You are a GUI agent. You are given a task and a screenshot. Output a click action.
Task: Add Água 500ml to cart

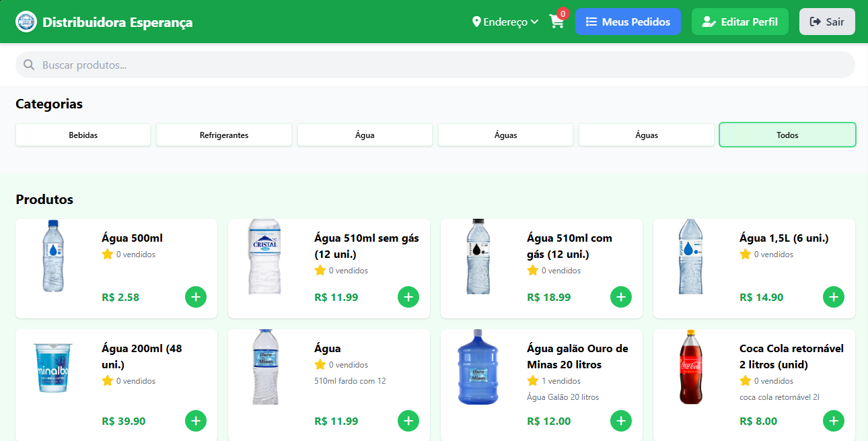(196, 297)
